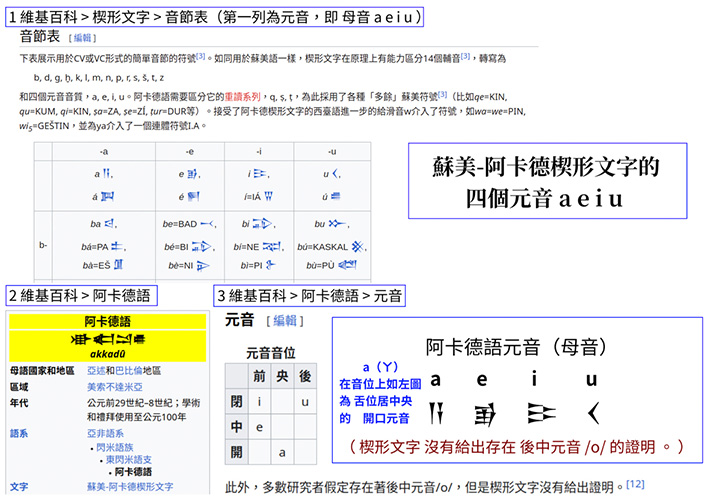Click the 閉 row header in vowel table

pyautogui.click(x=237, y=401)
